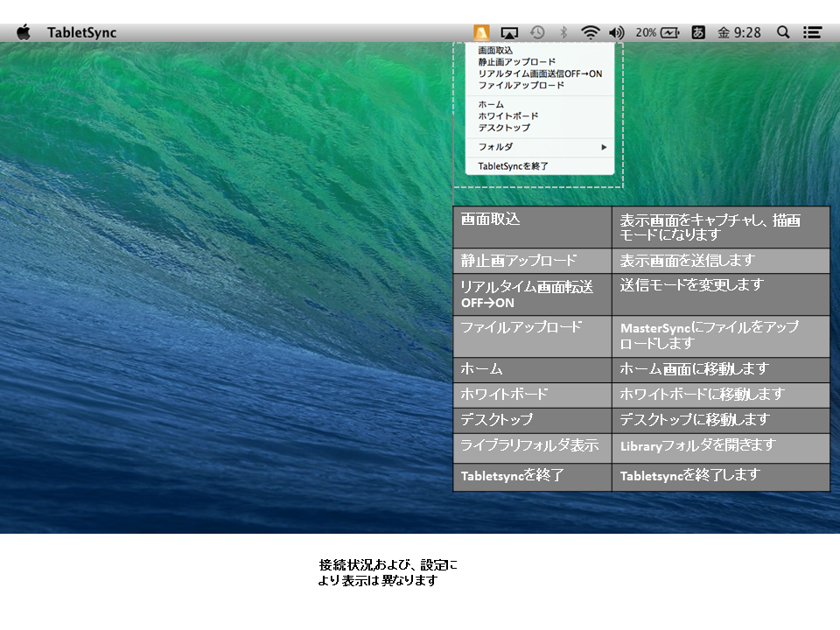Click the TabletSync orange menu bar icon
Viewport: 840px width, 630px height.
point(481,32)
